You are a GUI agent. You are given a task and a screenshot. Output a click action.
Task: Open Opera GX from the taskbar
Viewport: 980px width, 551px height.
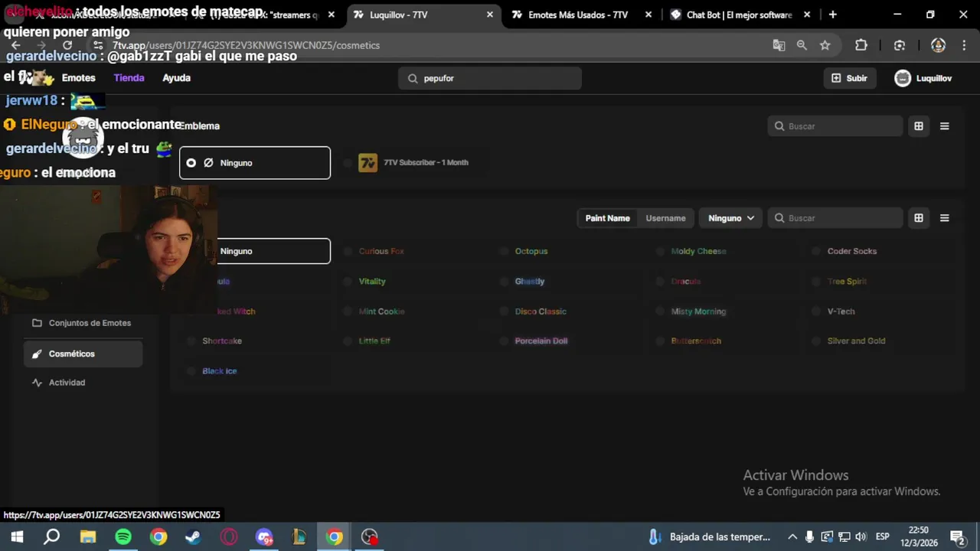228,536
